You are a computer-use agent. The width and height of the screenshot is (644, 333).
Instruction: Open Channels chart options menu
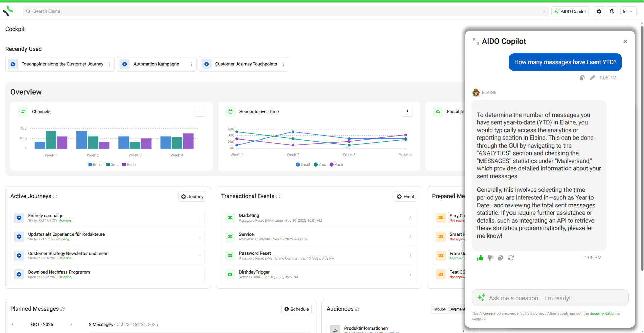200,112
